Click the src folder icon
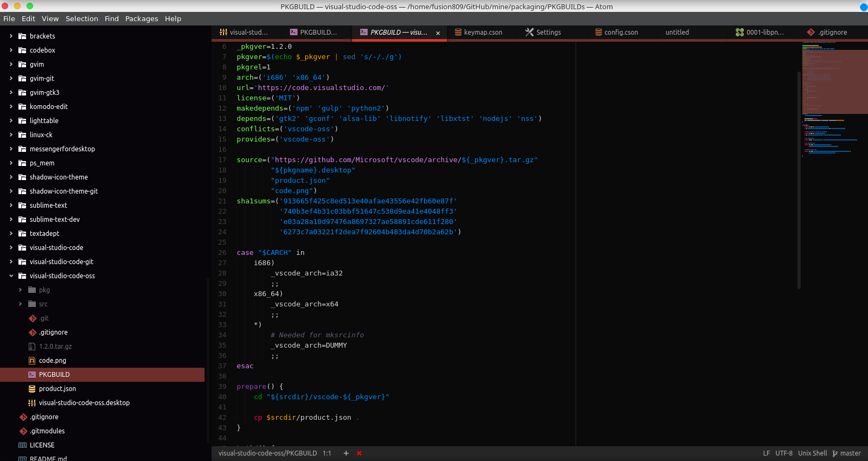Screen dimensions: 868x461 [x=32, y=304]
